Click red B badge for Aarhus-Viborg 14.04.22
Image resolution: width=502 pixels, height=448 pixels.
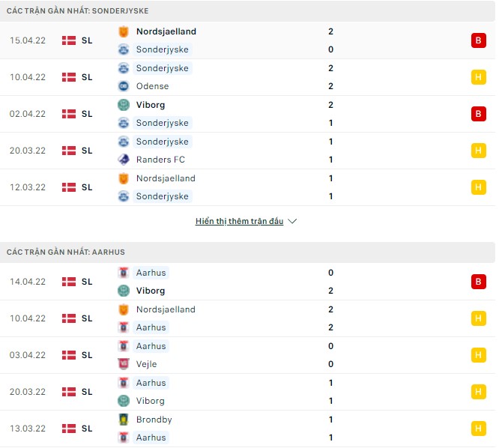pos(477,282)
